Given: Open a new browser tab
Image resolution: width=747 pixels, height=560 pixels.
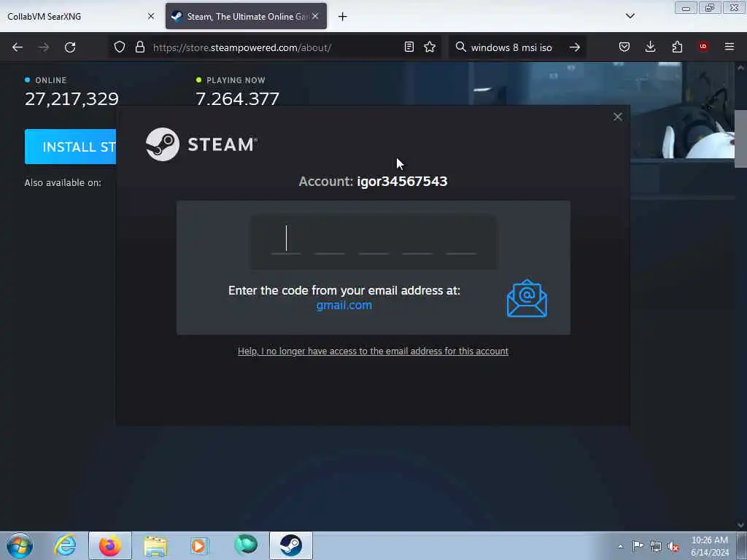Looking at the screenshot, I should coord(343,17).
